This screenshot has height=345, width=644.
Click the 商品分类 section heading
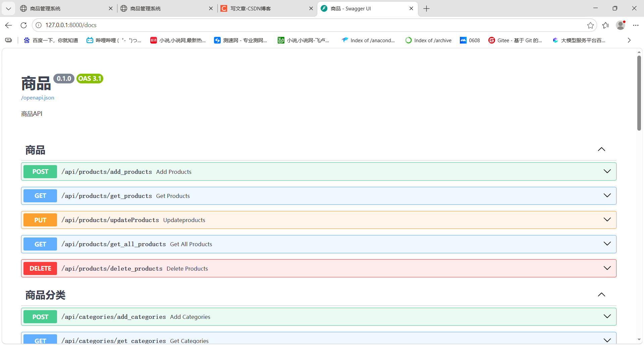click(x=45, y=295)
